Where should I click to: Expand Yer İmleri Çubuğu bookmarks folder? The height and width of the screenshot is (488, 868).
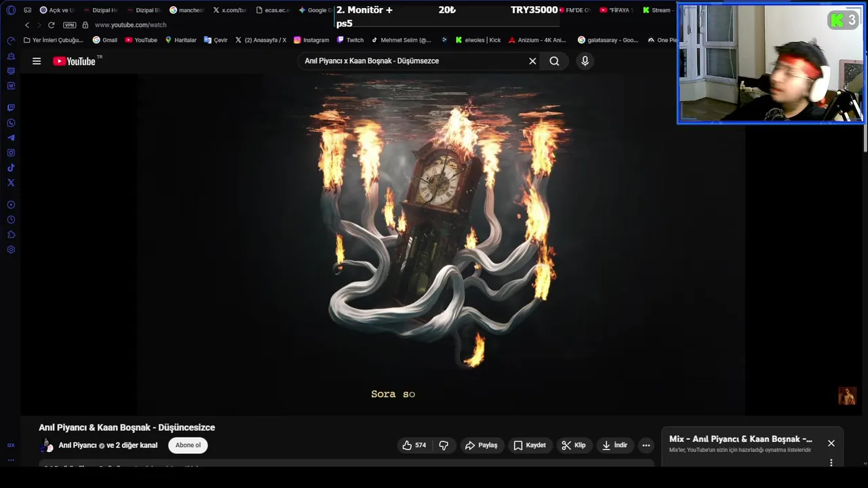click(53, 40)
